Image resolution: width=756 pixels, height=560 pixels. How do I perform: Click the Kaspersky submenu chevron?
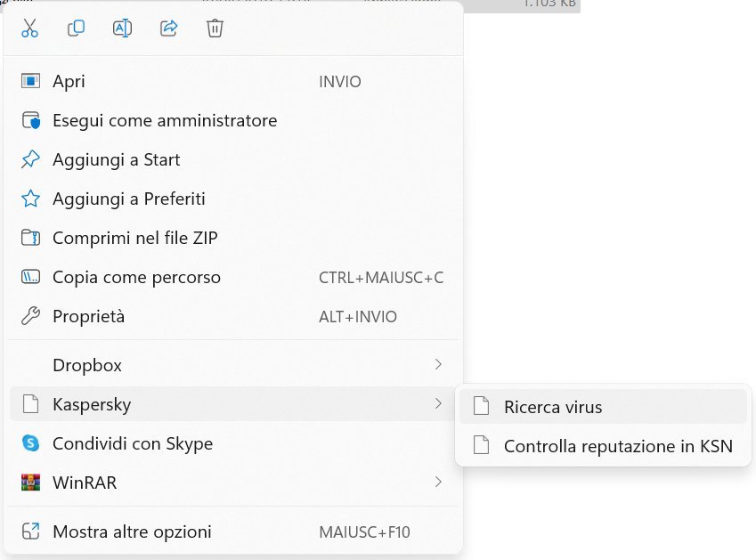coord(437,404)
